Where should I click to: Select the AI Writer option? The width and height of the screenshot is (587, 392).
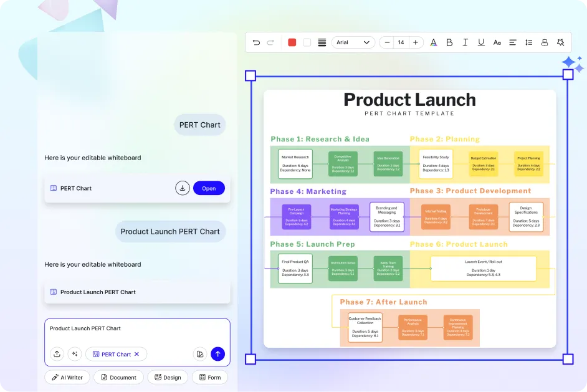point(67,377)
